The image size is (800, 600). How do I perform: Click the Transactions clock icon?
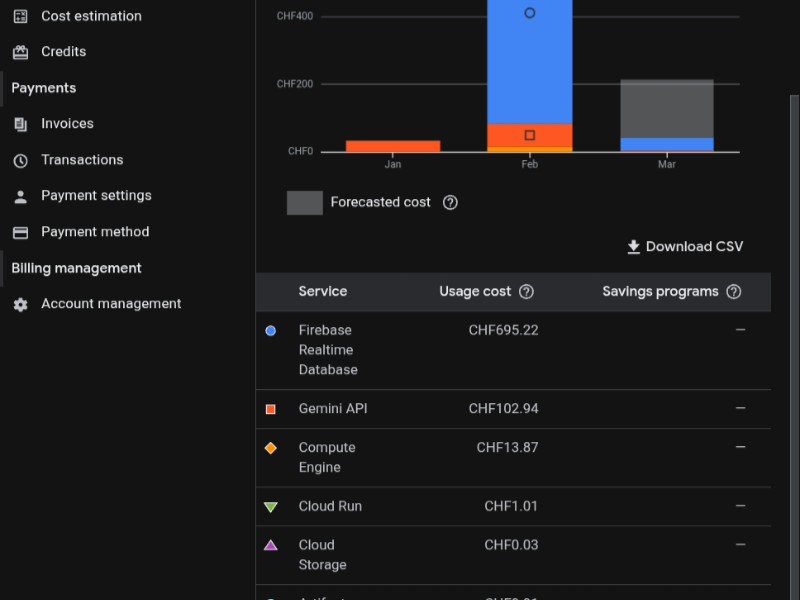[20, 160]
